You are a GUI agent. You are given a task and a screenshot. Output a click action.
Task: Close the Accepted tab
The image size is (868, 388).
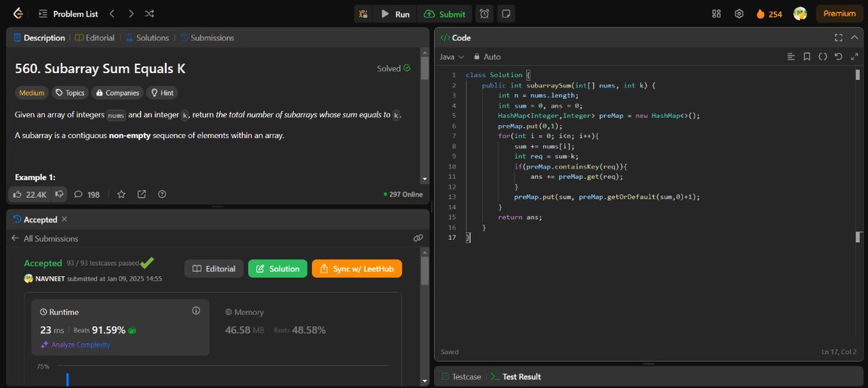pyautogui.click(x=64, y=219)
